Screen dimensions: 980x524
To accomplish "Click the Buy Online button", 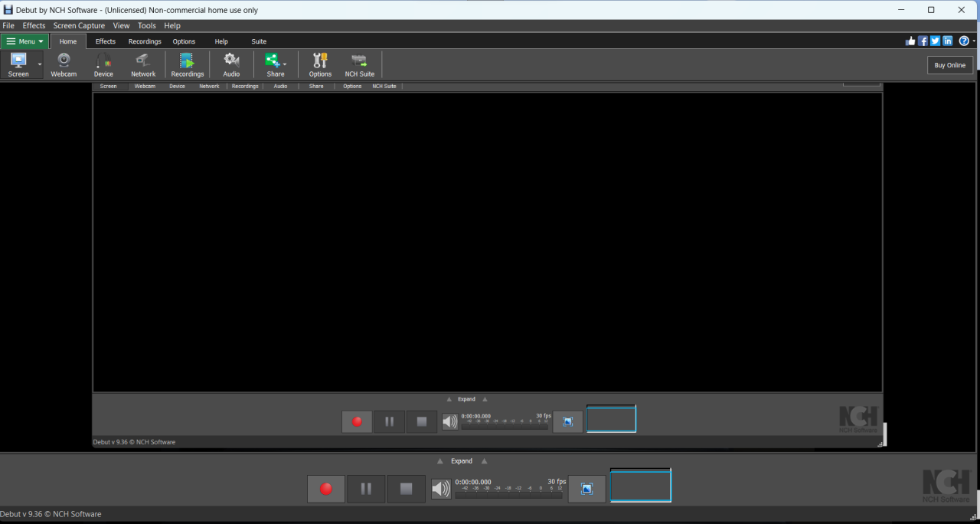I will pos(949,65).
